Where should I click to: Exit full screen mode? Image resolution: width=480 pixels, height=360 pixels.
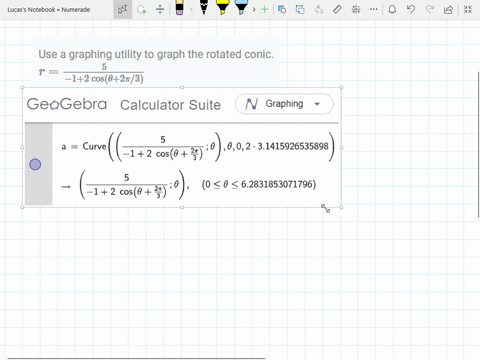click(468, 9)
